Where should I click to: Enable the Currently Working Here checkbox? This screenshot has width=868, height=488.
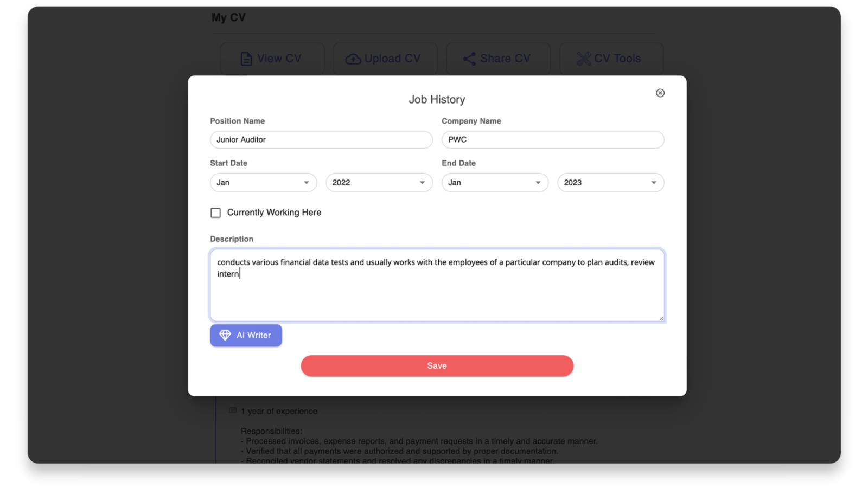point(215,213)
